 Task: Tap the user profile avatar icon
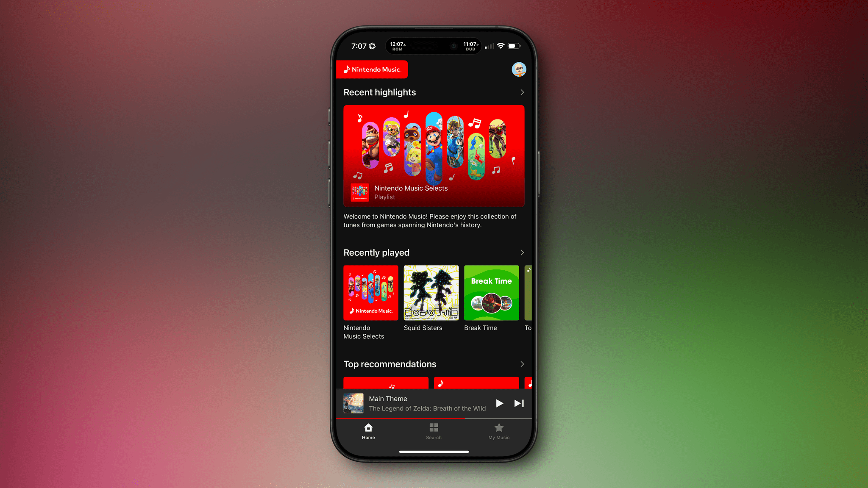(517, 69)
